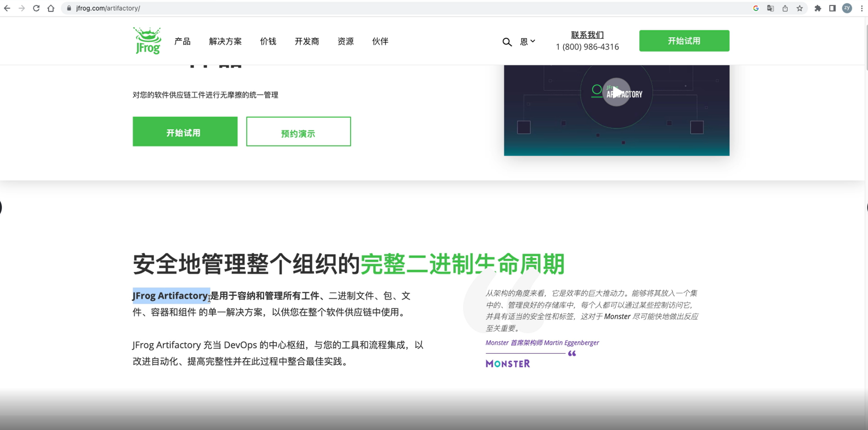The width and height of the screenshot is (868, 430).
Task: Open the ZY profile avatar
Action: [x=847, y=8]
